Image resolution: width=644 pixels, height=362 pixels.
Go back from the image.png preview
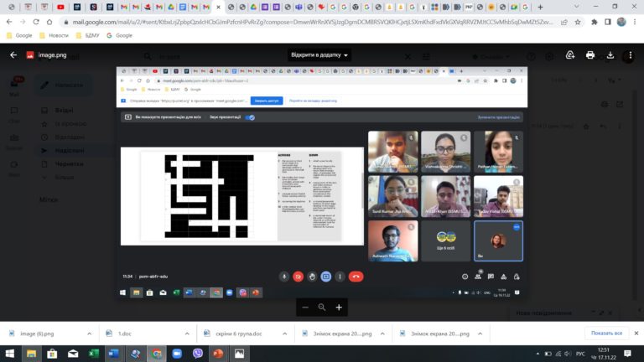tap(13, 55)
